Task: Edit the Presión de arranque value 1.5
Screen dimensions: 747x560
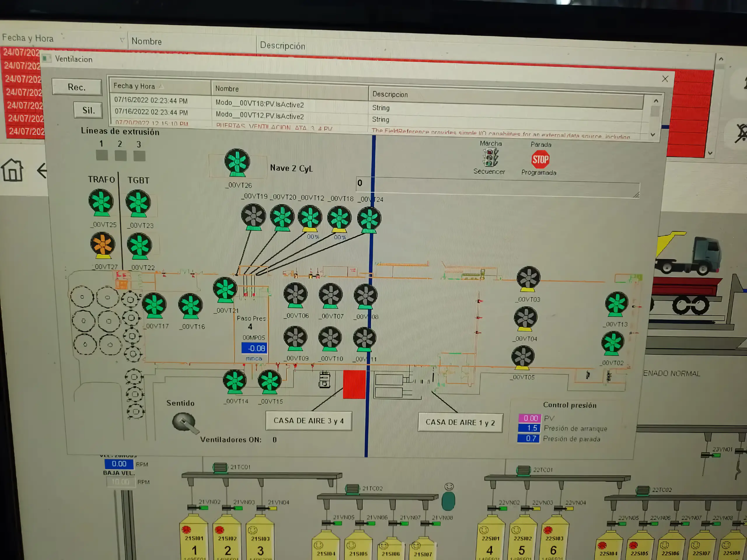Action: click(x=528, y=428)
